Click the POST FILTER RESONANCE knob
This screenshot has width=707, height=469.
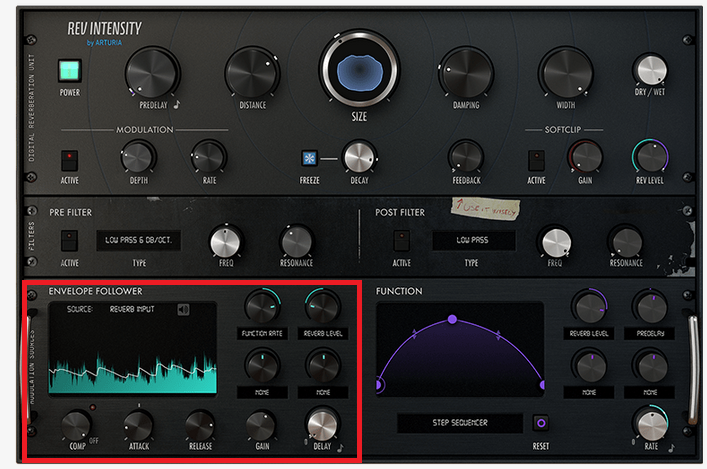click(626, 242)
